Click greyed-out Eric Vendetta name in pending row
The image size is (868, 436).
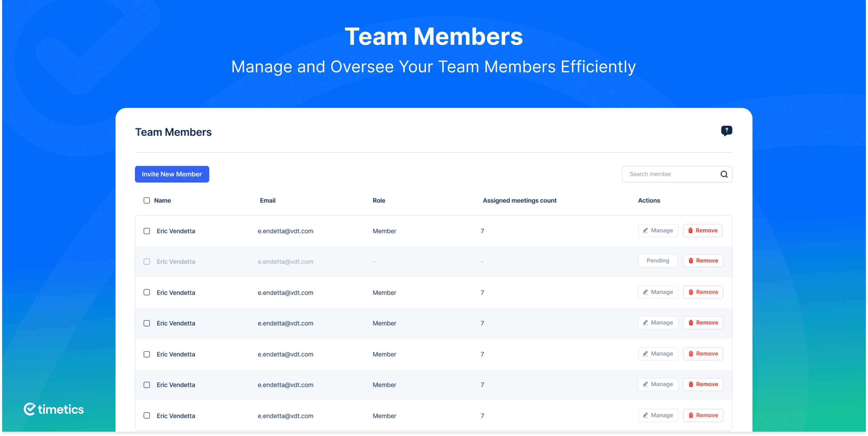(x=176, y=261)
